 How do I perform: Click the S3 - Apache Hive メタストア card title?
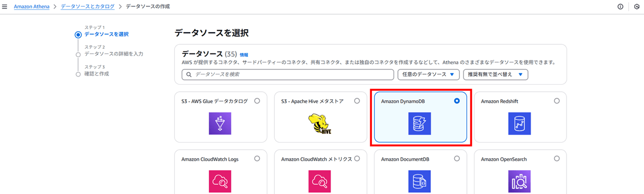coord(312,101)
